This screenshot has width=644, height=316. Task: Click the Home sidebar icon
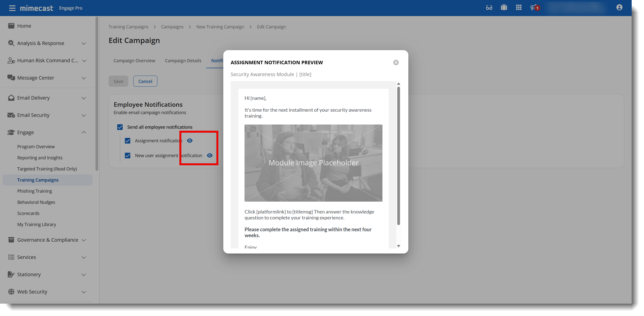11,26
